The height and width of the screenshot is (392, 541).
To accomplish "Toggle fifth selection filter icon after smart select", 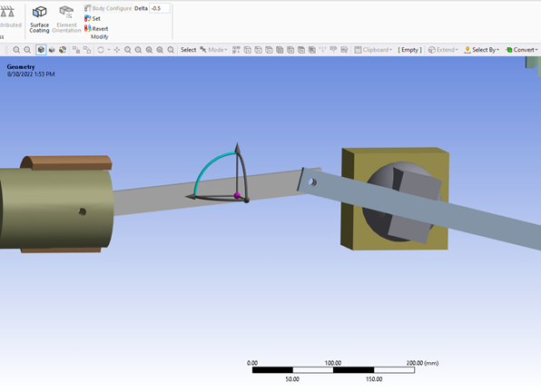I will [x=290, y=50].
